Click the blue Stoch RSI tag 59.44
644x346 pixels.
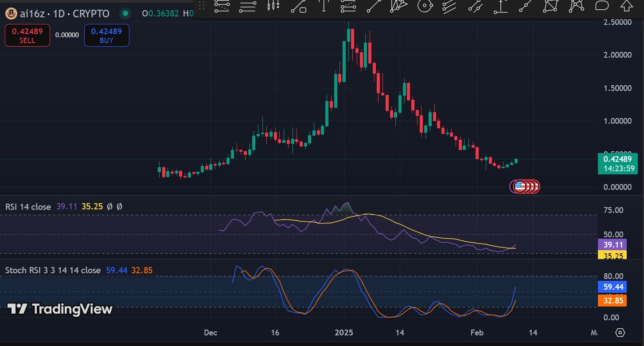[x=612, y=287]
